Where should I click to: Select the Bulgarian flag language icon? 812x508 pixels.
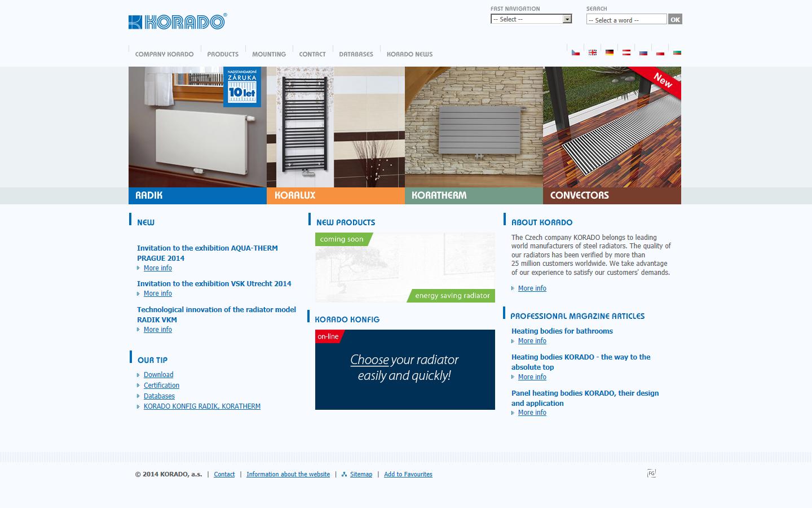coord(677,52)
